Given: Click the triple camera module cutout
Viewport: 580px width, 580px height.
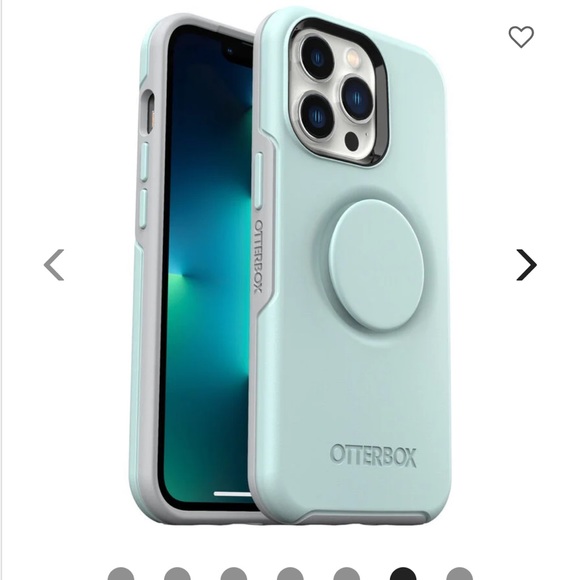Looking at the screenshot, I should (x=339, y=93).
